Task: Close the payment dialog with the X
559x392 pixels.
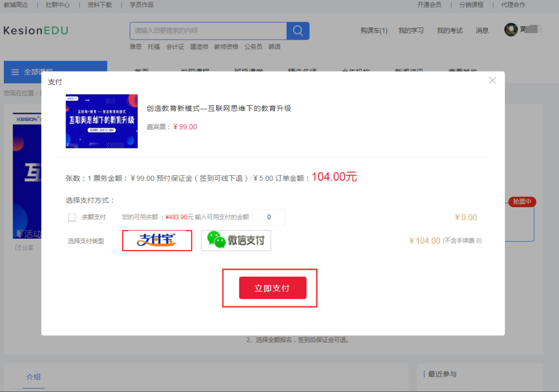Action: 492,80
